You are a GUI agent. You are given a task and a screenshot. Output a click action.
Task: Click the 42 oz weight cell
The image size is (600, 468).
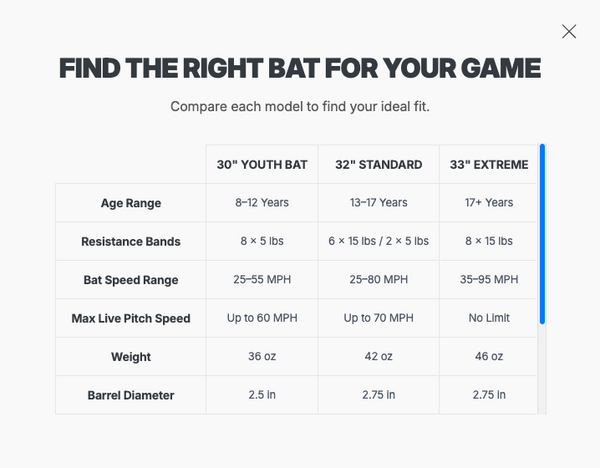click(x=378, y=356)
